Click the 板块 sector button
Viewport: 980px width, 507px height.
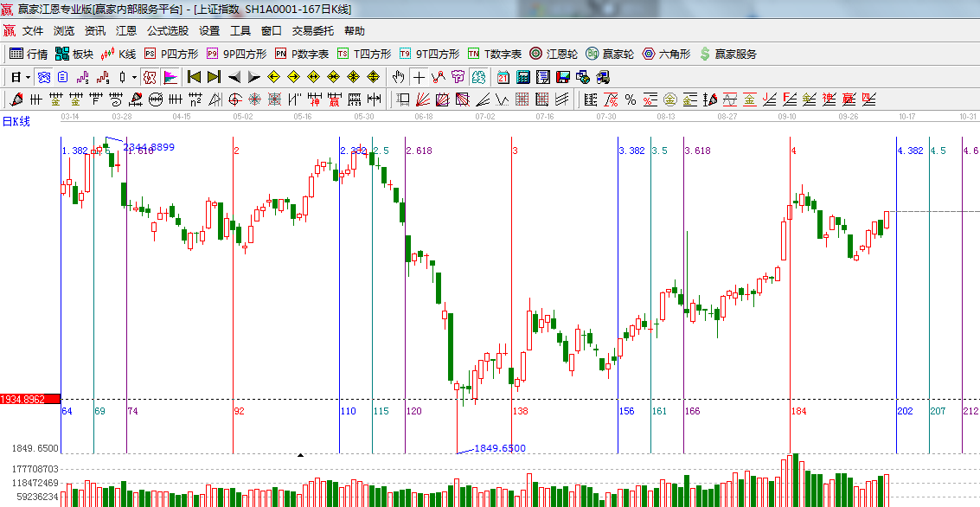74,54
